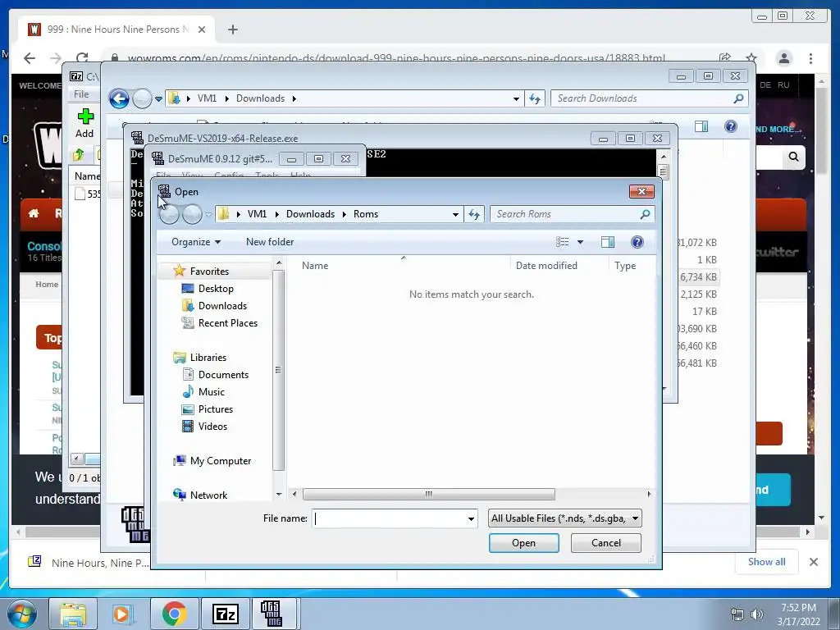This screenshot has width=840, height=630.
Task: Cancel the Open file dialog
Action: [x=606, y=543]
